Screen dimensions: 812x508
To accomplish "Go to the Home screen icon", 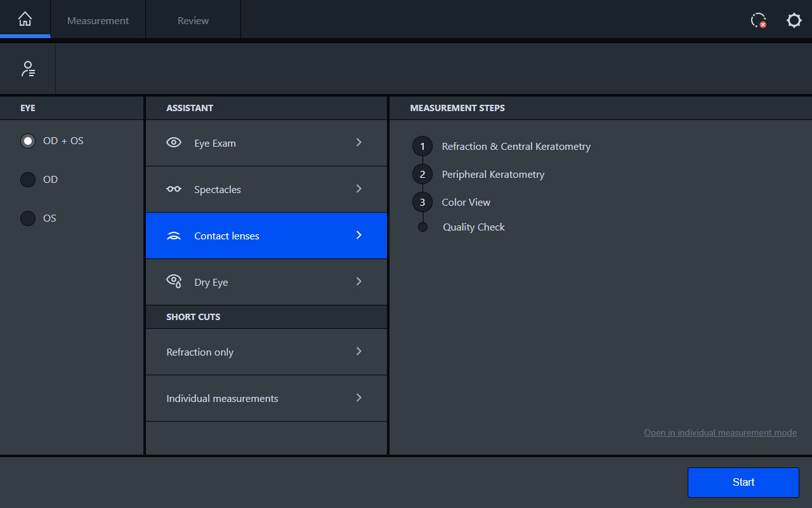I will click(25, 20).
